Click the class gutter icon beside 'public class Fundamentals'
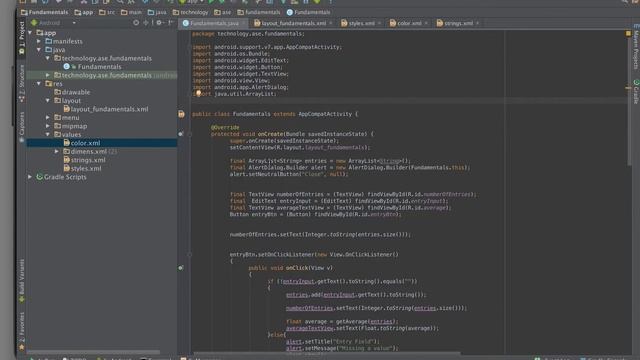The image size is (640, 360). click(181, 114)
